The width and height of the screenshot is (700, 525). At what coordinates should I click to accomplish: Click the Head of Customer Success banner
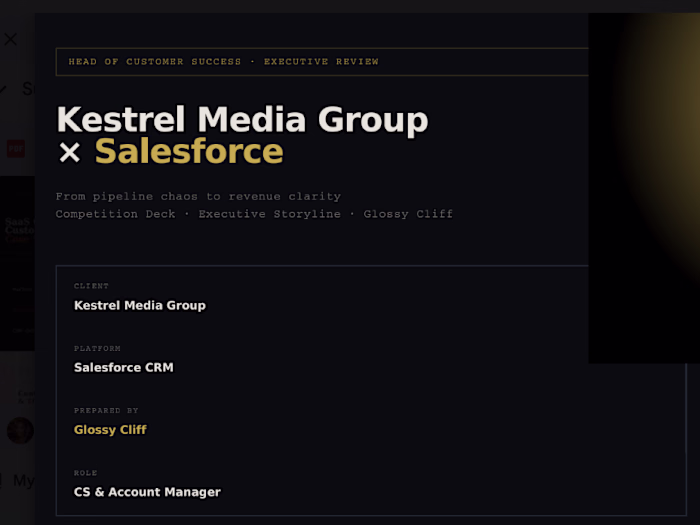[322, 62]
